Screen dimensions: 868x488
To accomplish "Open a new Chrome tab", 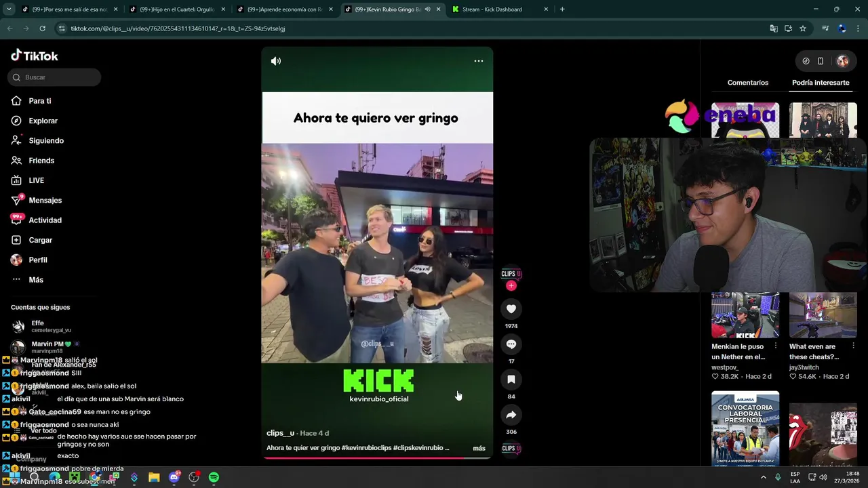I will pyautogui.click(x=562, y=9).
